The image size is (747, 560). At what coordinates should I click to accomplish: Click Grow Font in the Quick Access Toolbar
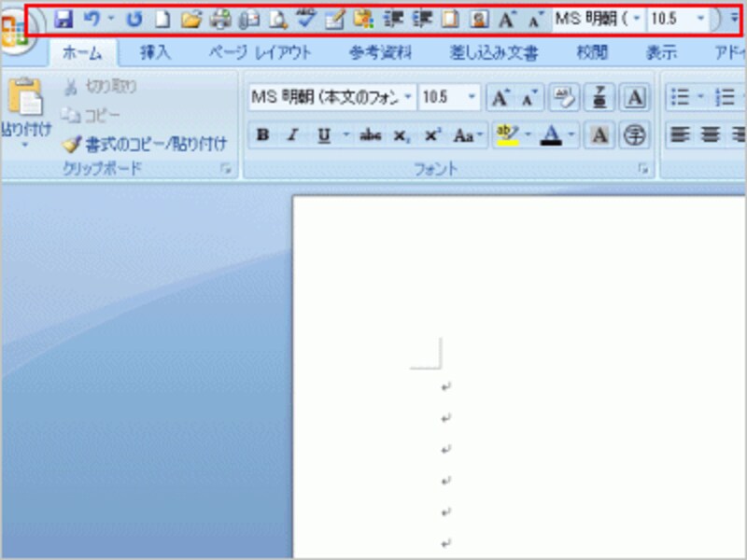507,20
